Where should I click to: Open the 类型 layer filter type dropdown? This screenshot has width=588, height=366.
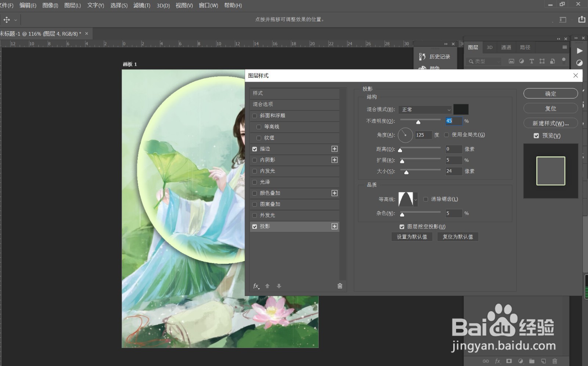pyautogui.click(x=484, y=61)
